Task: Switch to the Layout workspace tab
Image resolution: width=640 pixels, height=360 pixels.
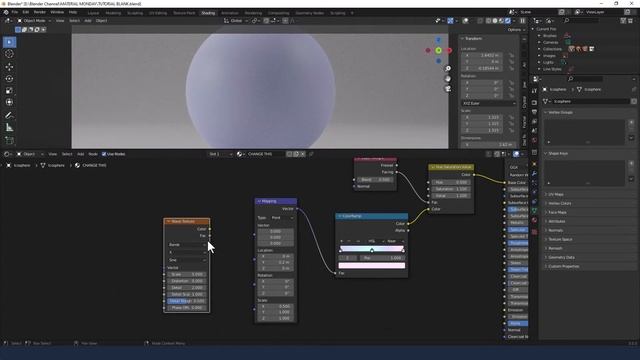Action: pos(93,13)
